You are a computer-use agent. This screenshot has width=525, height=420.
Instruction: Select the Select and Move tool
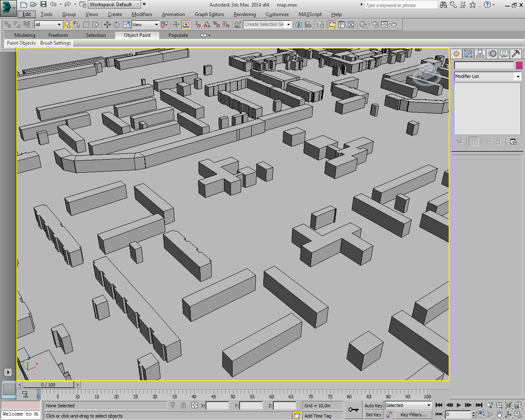pyautogui.click(x=107, y=25)
